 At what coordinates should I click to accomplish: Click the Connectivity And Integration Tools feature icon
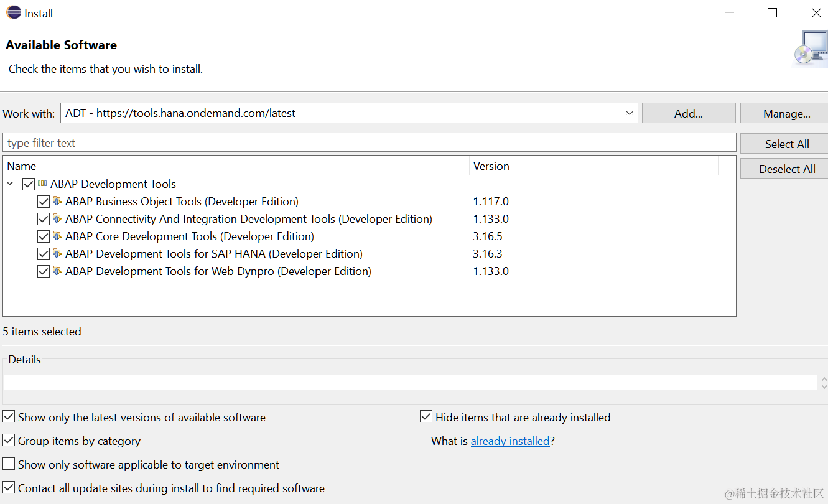[57, 218]
